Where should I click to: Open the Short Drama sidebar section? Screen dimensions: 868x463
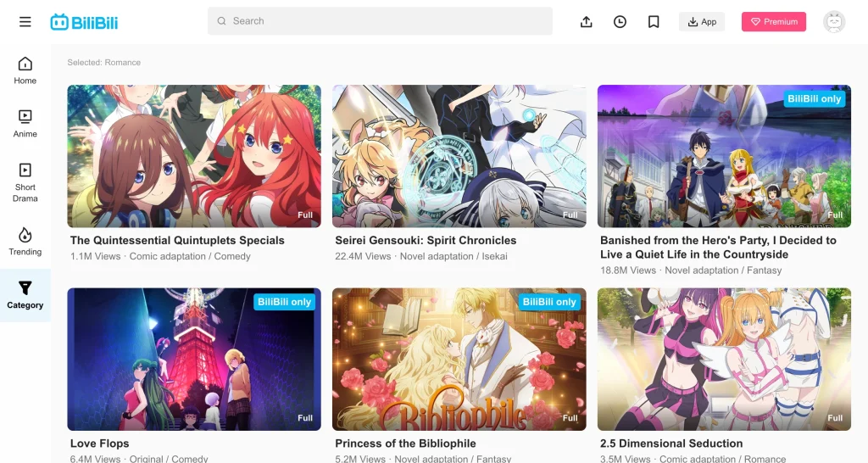[x=25, y=183]
